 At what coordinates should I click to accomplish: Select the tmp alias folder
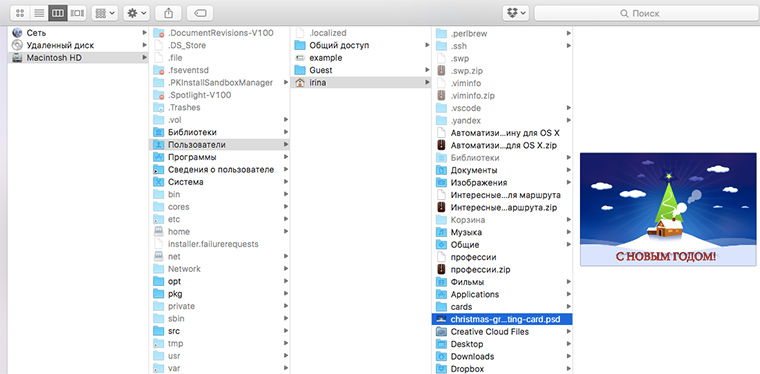click(220, 343)
